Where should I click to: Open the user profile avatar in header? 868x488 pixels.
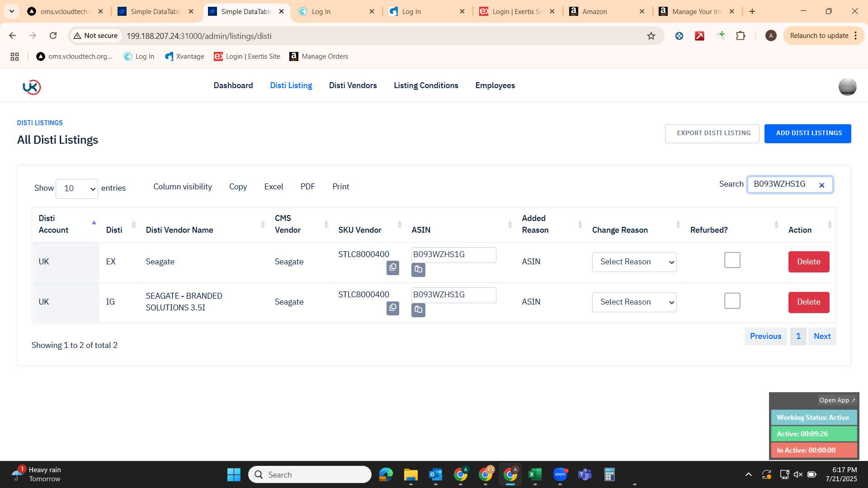pyautogui.click(x=847, y=87)
